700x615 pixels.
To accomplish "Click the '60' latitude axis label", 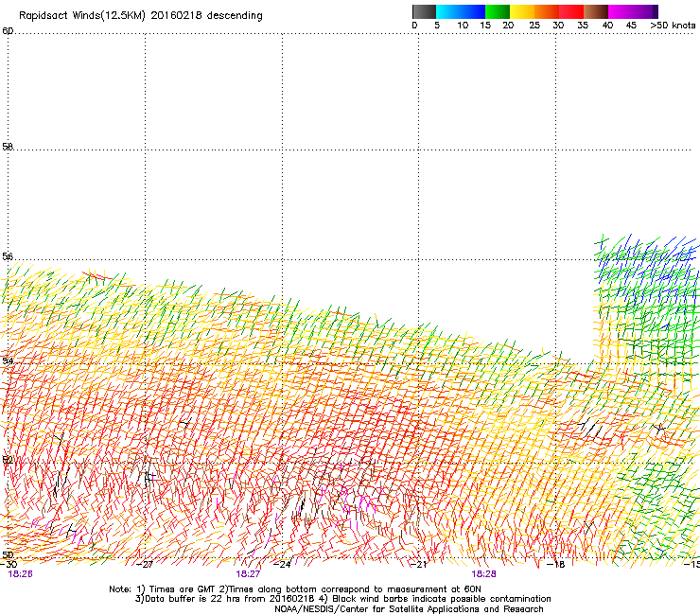I will (x=8, y=31).
